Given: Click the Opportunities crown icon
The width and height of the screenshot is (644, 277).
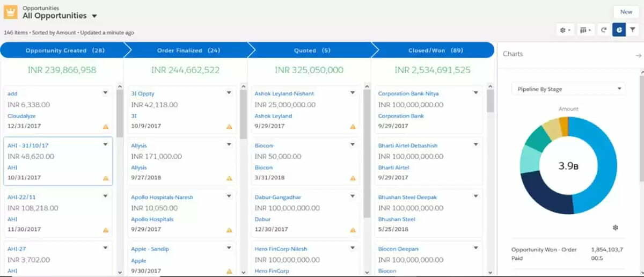Looking at the screenshot, I should 11,12.
